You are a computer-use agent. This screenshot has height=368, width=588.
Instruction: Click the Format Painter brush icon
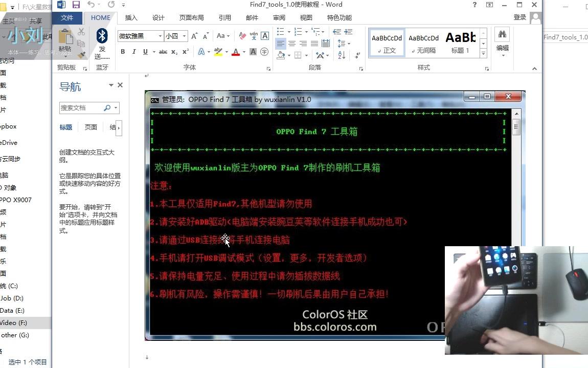pyautogui.click(x=81, y=55)
